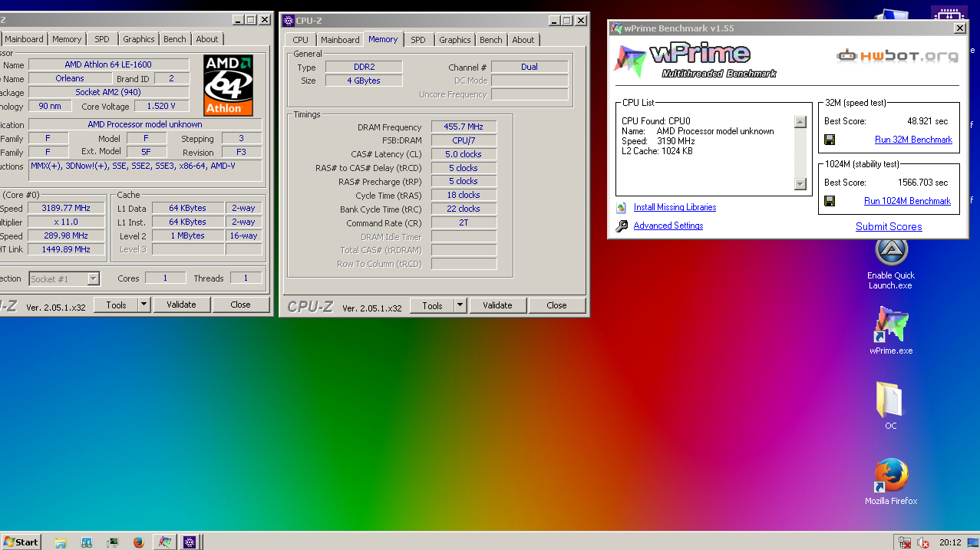Click the Channel # value Dual

pyautogui.click(x=530, y=67)
